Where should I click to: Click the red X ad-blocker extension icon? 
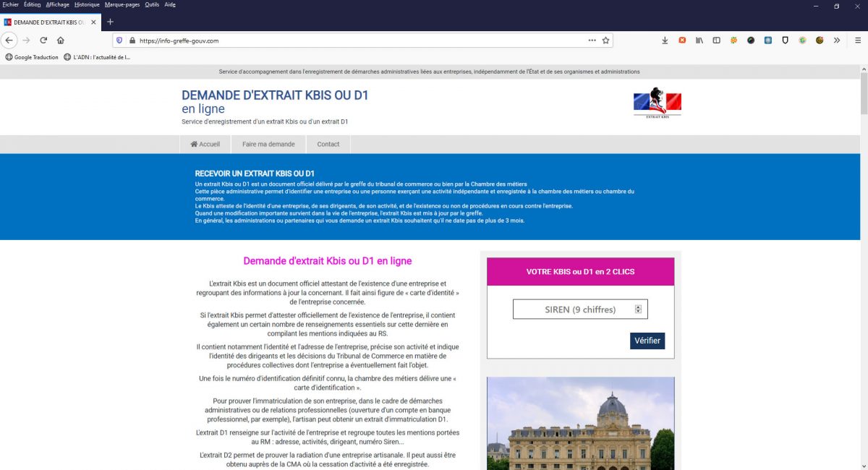point(682,40)
